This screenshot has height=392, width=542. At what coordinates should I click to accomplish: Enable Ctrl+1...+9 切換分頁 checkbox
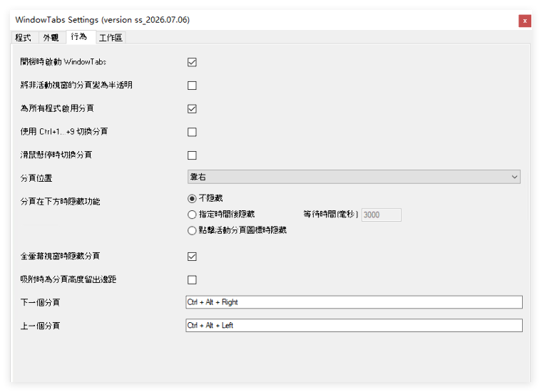click(x=192, y=132)
